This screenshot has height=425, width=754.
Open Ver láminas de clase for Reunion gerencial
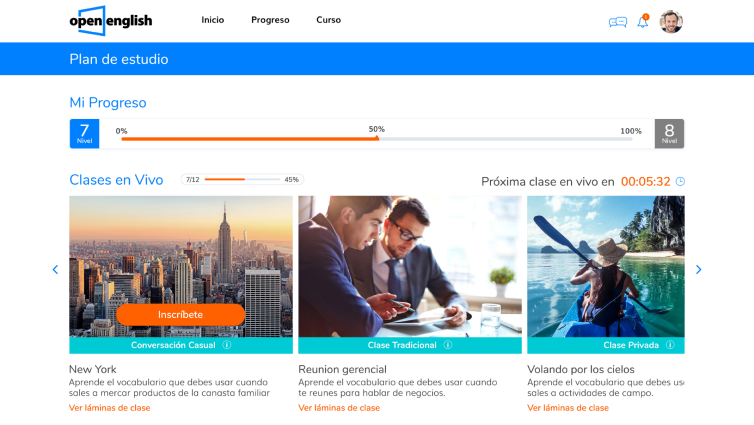339,408
